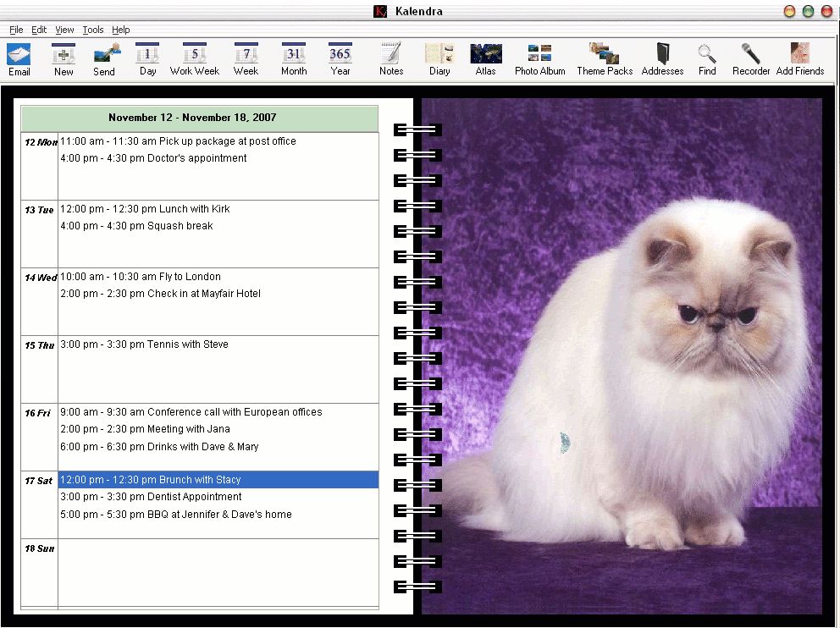Switch to Week view
The height and width of the screenshot is (628, 840).
pos(246,59)
